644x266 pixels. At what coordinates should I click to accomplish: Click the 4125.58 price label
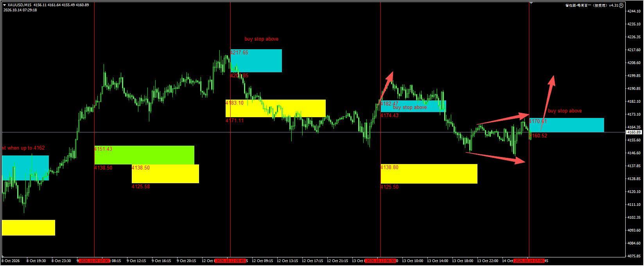click(141, 186)
